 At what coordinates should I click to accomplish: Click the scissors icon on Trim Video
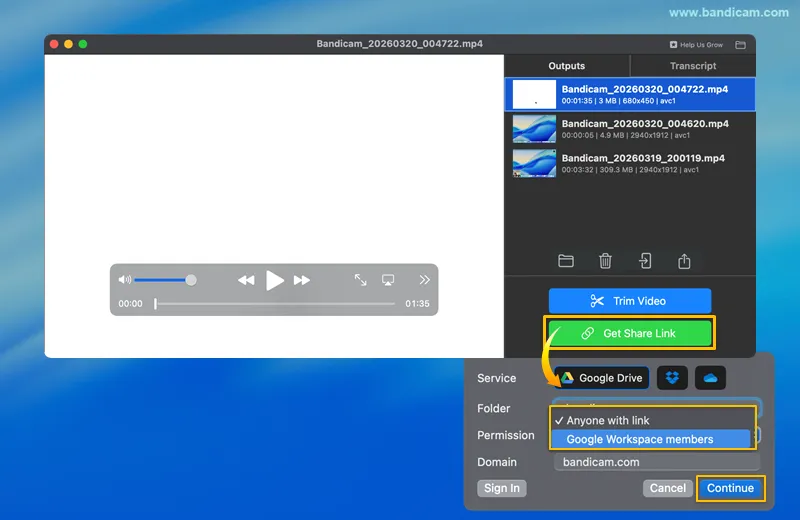click(597, 301)
